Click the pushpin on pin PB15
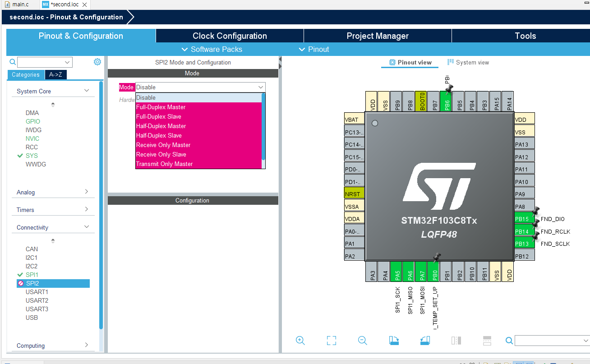The image size is (590, 364). coord(536,211)
